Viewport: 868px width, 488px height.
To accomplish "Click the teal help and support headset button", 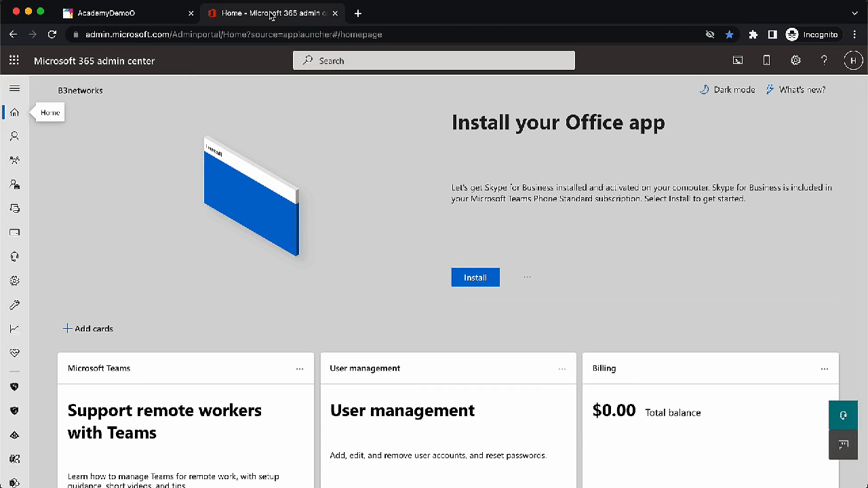I will coord(843,415).
